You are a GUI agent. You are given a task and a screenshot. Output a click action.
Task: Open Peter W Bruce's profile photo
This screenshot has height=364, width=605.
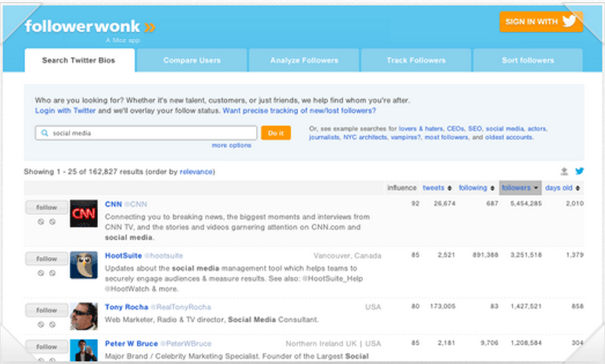84,350
